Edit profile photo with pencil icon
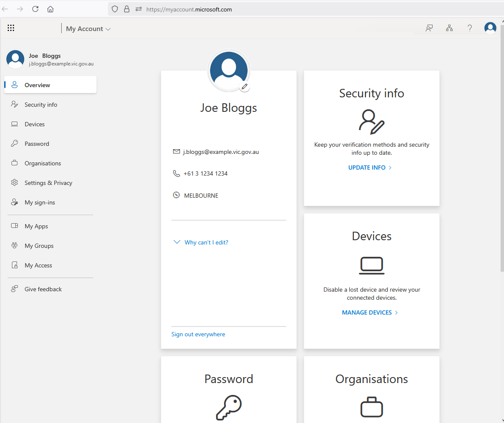Screen dimensions: 504x423 tap(245, 87)
